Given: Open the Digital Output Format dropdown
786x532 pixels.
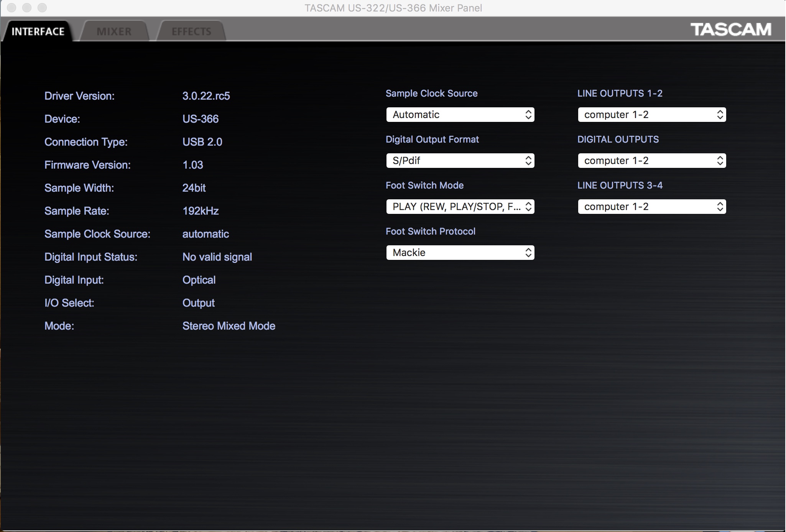Looking at the screenshot, I should (x=460, y=161).
